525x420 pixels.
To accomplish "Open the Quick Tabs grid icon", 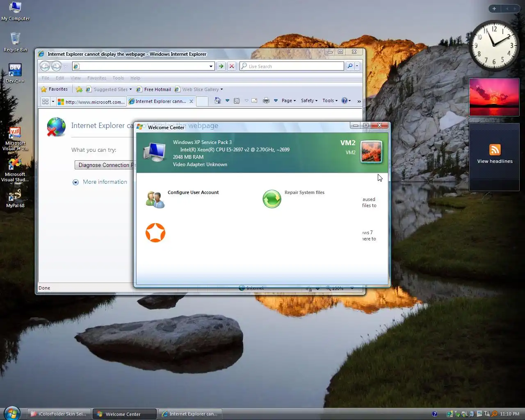I will (45, 101).
